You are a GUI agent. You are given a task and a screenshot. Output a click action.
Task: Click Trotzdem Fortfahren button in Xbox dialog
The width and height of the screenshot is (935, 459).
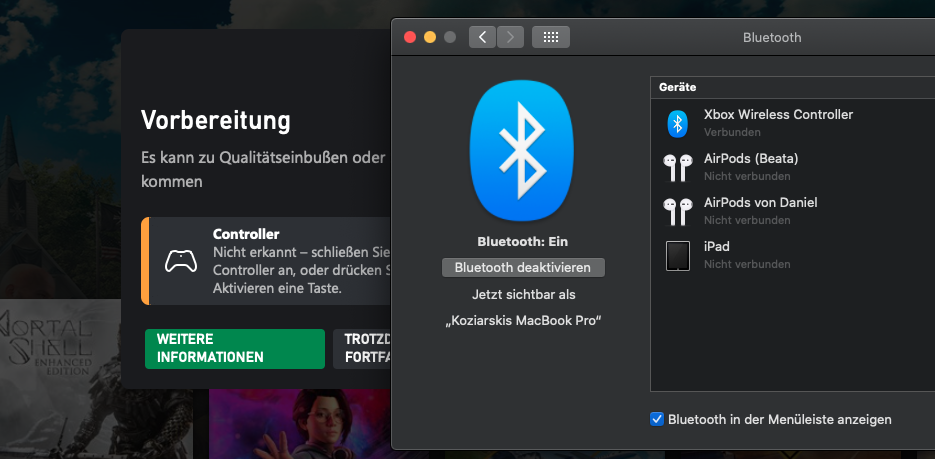point(363,349)
